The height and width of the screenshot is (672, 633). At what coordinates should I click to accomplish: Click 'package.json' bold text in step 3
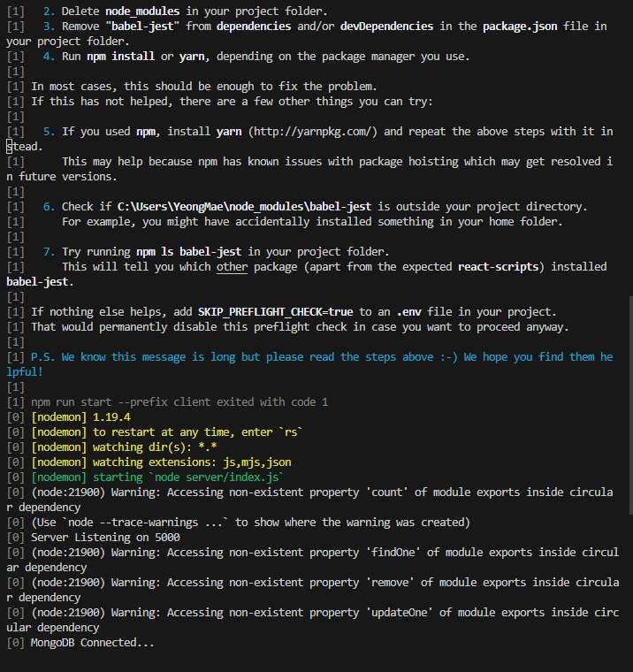(x=520, y=27)
